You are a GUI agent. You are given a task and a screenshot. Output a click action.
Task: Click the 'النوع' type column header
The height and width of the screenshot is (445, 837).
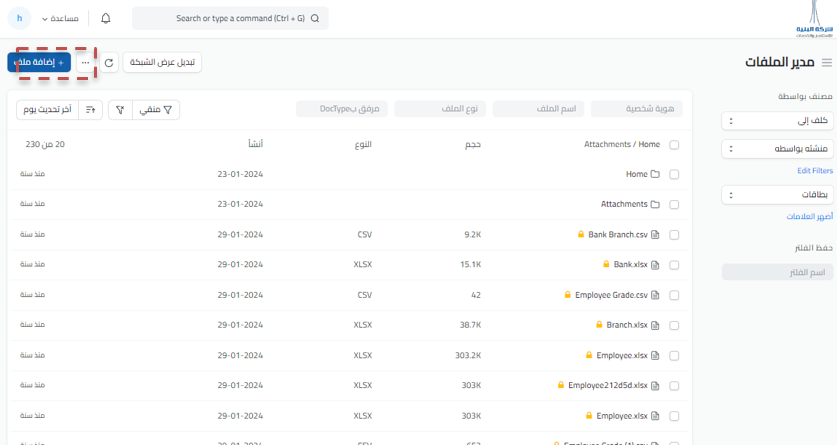(363, 144)
